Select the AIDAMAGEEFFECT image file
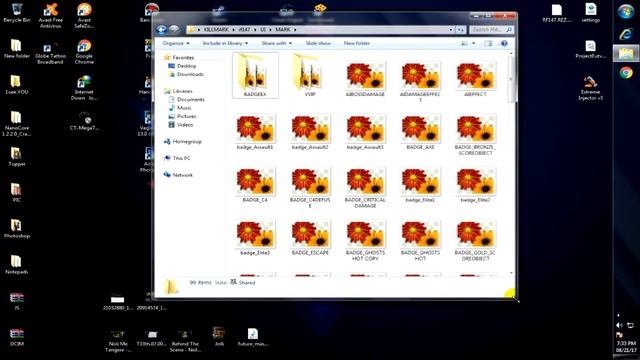The height and width of the screenshot is (360, 640). [420, 81]
